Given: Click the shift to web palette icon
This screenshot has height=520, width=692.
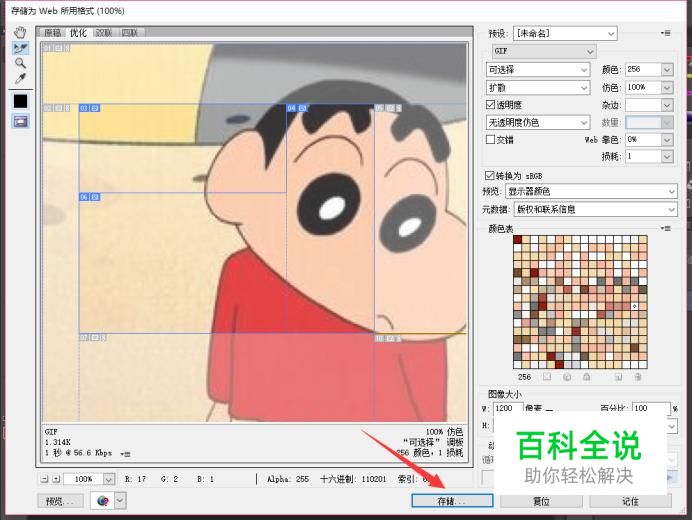Looking at the screenshot, I should point(567,377).
